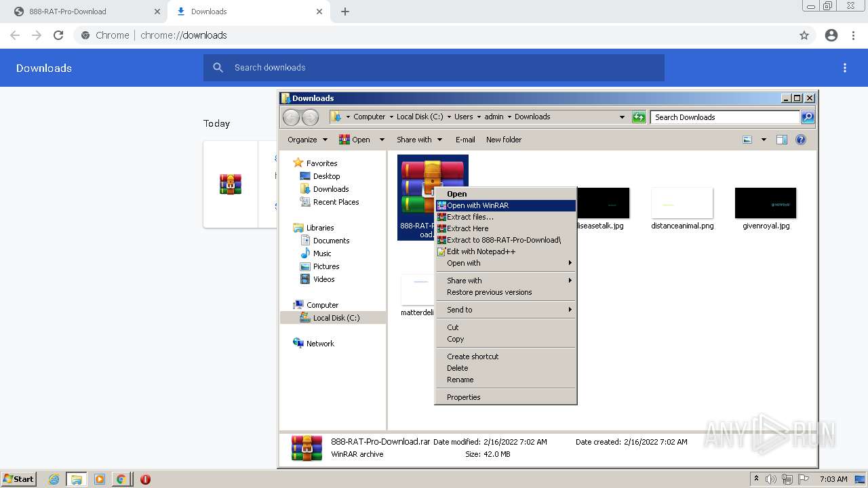Click admin segment in address breadcrumb
The width and height of the screenshot is (868, 488).
(494, 117)
